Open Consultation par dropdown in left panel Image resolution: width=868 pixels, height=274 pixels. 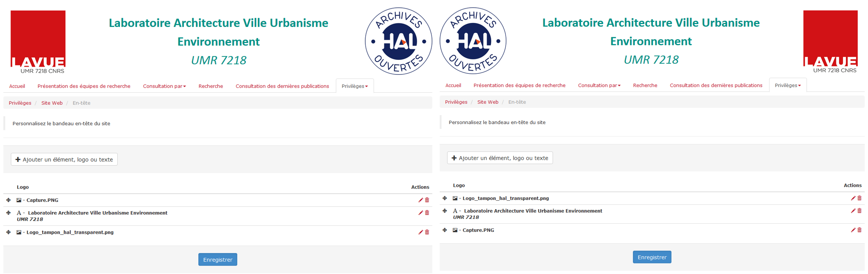tap(164, 86)
